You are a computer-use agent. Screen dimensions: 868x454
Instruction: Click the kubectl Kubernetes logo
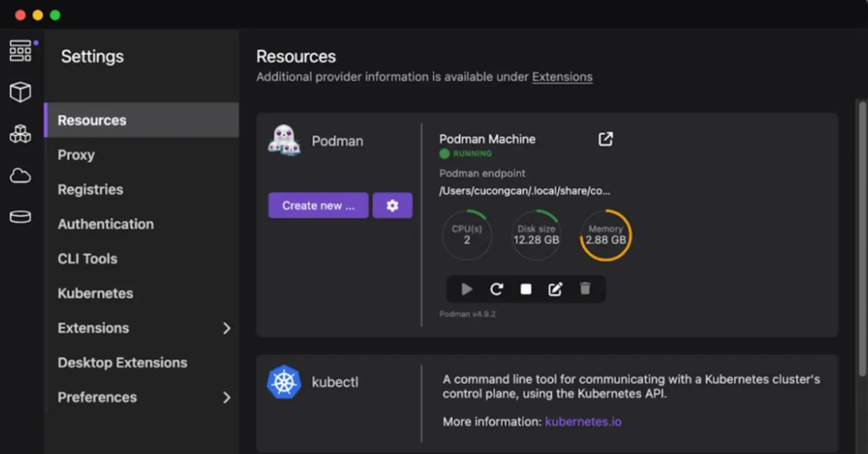(284, 381)
